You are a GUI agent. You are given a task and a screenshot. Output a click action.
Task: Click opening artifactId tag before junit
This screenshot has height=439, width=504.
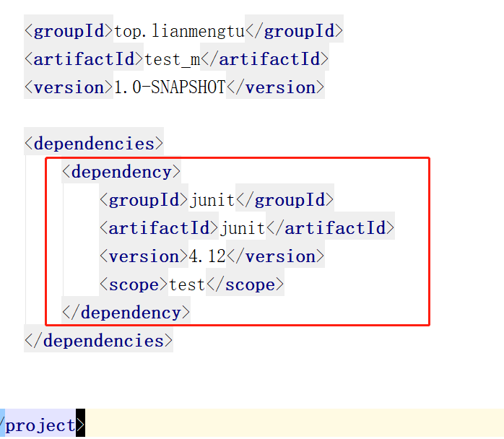[x=159, y=228]
